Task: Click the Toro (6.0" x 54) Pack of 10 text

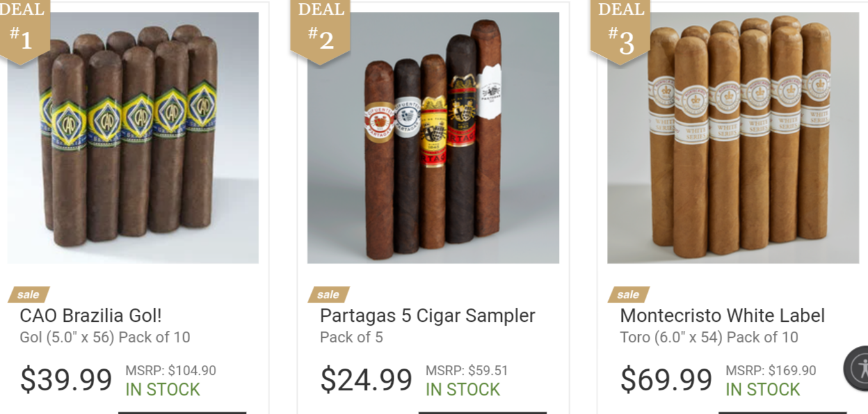Action: pos(709,337)
